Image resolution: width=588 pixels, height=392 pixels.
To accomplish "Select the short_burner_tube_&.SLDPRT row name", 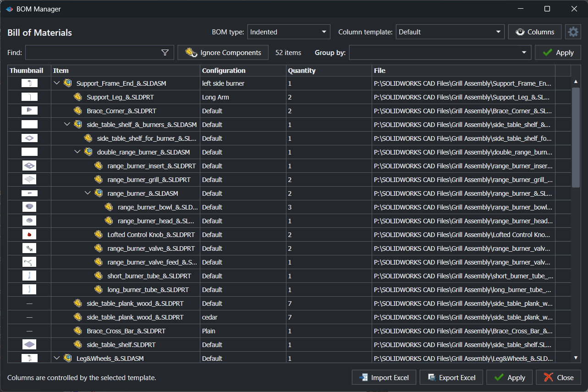I will click(x=149, y=276).
